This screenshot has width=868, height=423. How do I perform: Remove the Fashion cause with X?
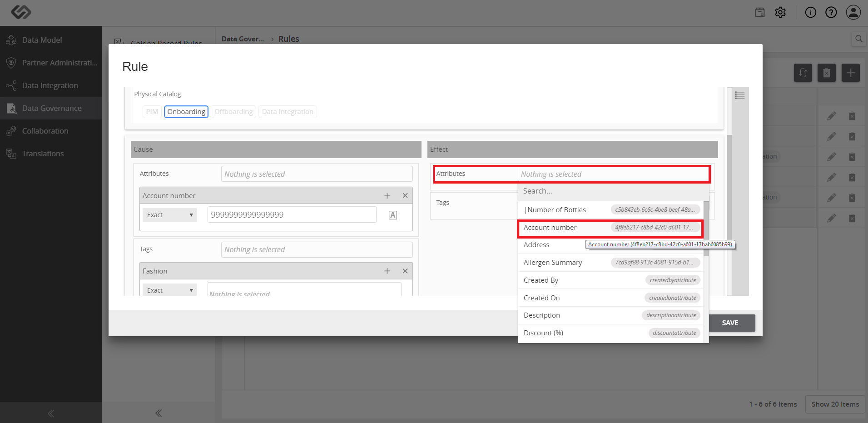(405, 271)
